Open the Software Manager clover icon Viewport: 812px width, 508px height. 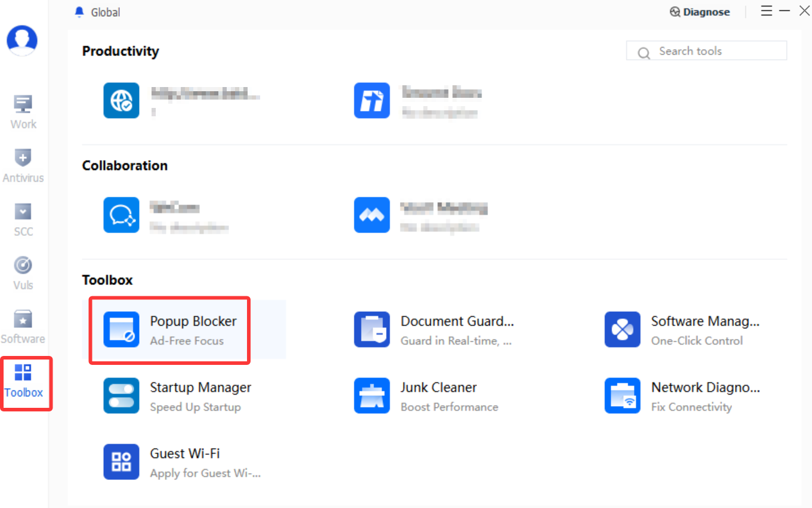622,329
